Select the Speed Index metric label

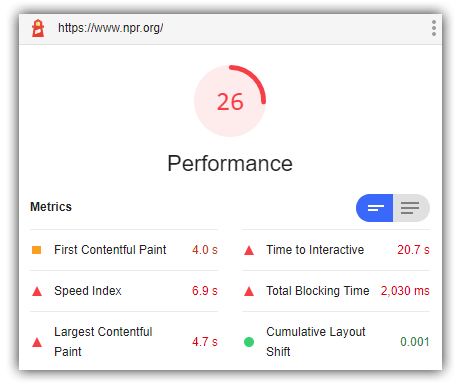coord(88,291)
